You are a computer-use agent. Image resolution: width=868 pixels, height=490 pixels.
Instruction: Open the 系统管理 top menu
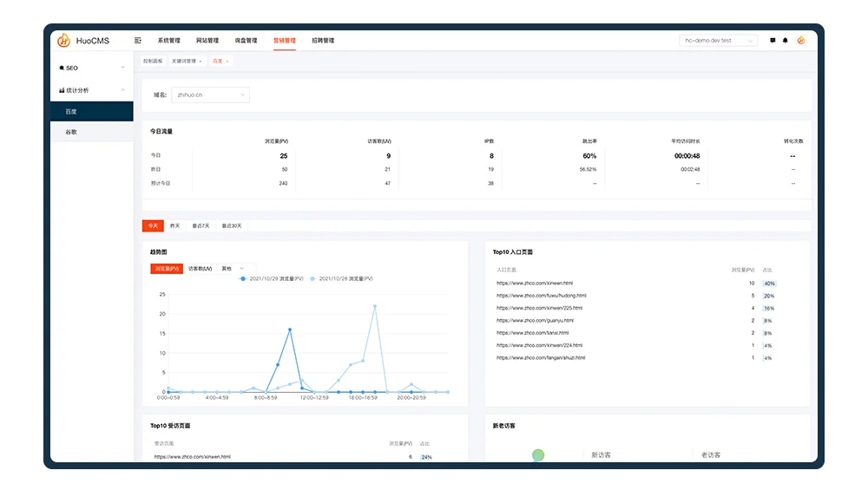point(169,41)
